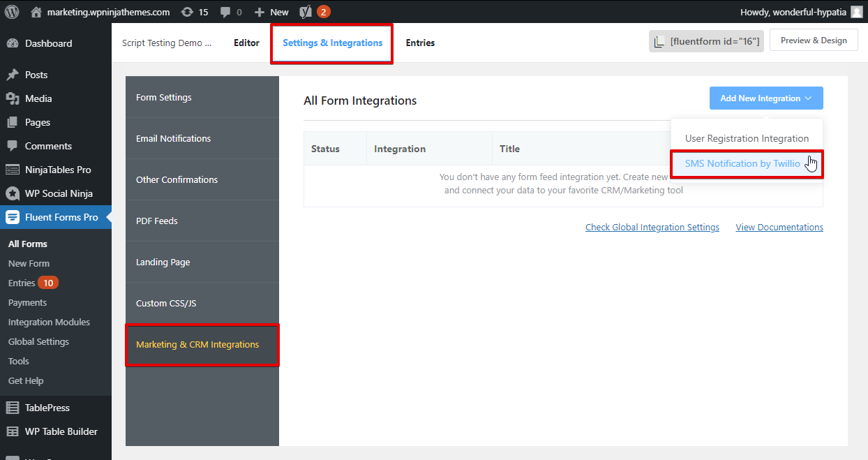Click the user avatar next to Howdy
868x460 pixels.
[x=857, y=12]
